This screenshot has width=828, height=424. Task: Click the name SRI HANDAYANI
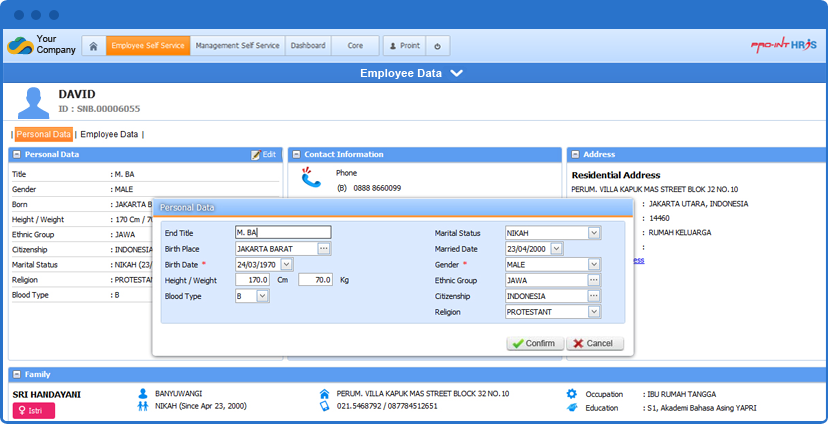coord(46,394)
